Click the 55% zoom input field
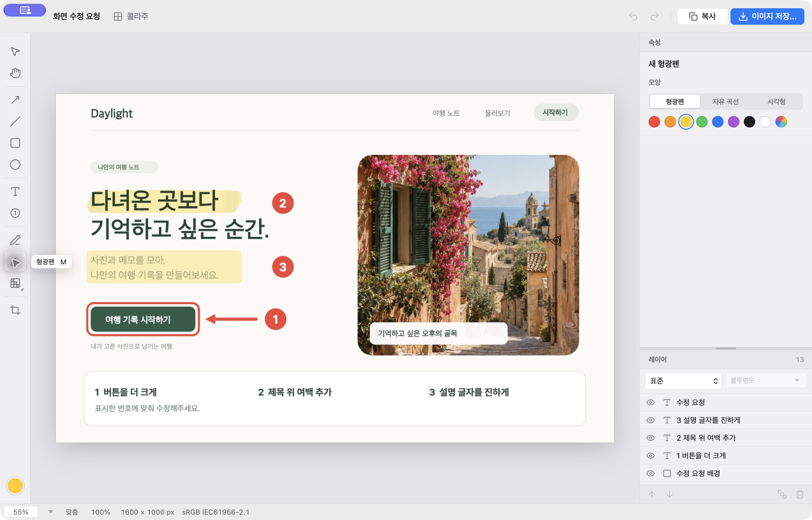 click(21, 512)
